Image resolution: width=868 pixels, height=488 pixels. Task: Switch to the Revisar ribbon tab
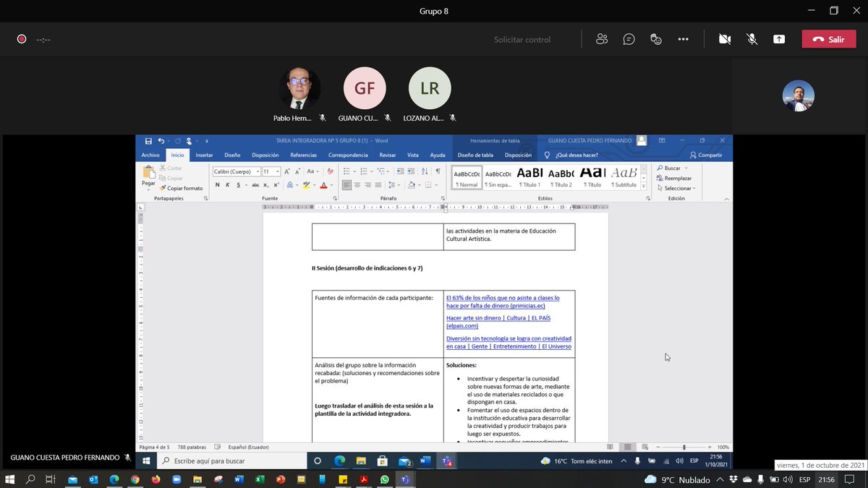(x=388, y=155)
